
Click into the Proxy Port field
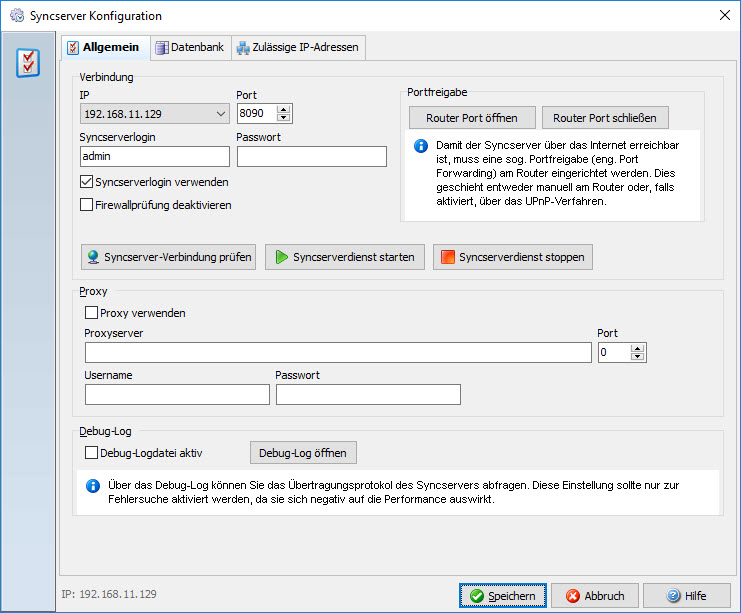614,353
